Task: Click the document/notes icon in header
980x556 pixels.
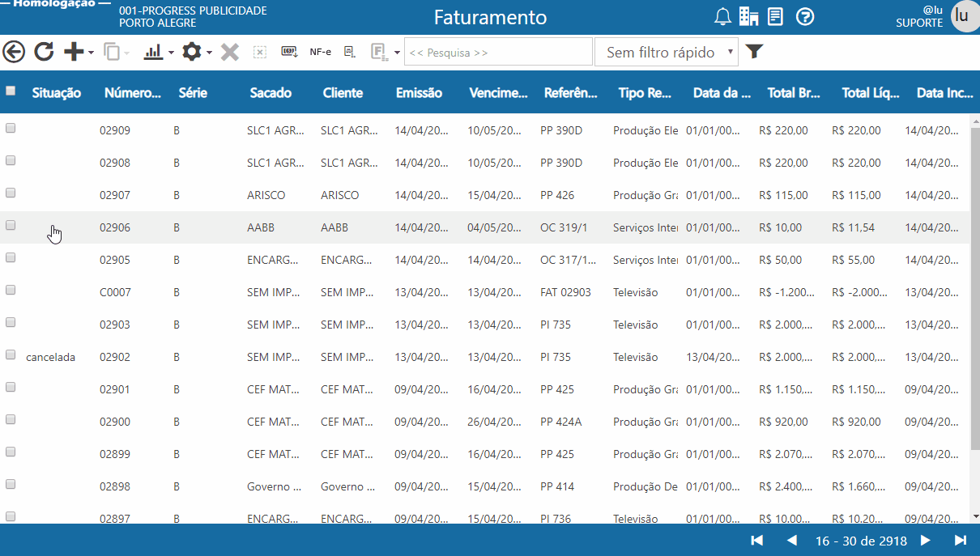Action: 775,16
